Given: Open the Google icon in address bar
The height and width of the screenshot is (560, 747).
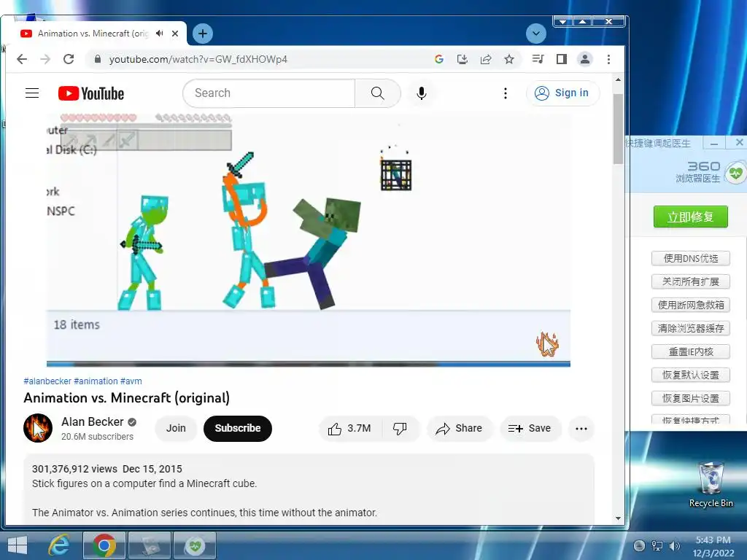Looking at the screenshot, I should 439,59.
